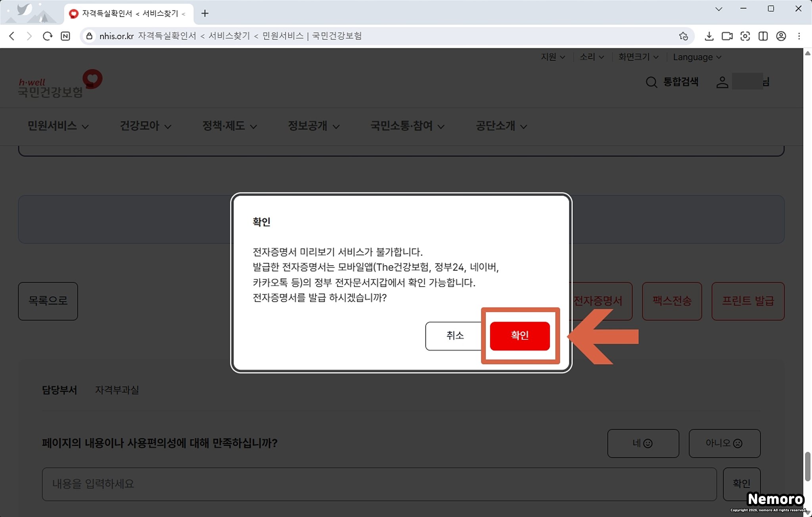Viewport: 812px width, 517px height.
Task: Reload the page with refresh icon
Action: [x=48, y=36]
